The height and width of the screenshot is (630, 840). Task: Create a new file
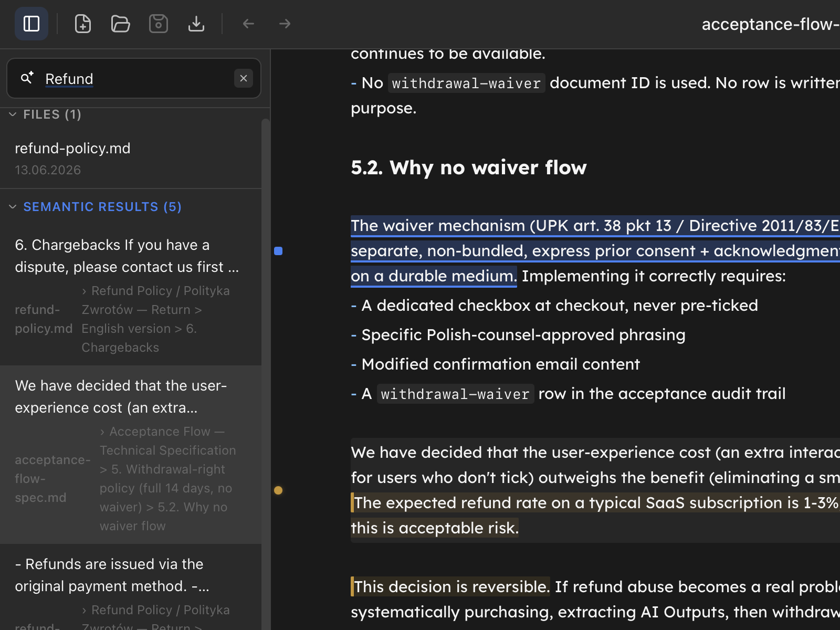click(x=83, y=24)
